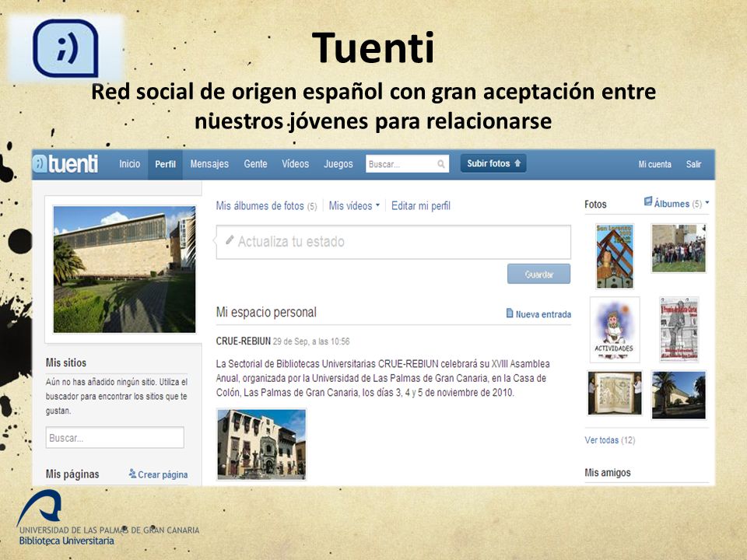
Task: Click the Tuenti slide title
Action: tap(373, 47)
